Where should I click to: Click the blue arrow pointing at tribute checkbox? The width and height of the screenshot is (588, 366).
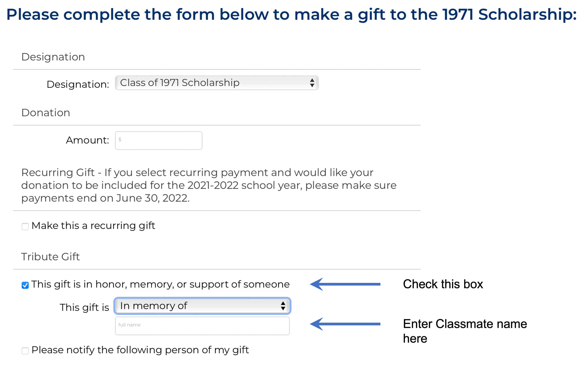tap(345, 284)
